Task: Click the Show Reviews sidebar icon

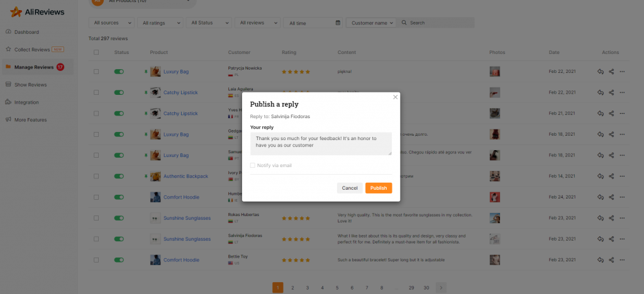Action: point(8,84)
